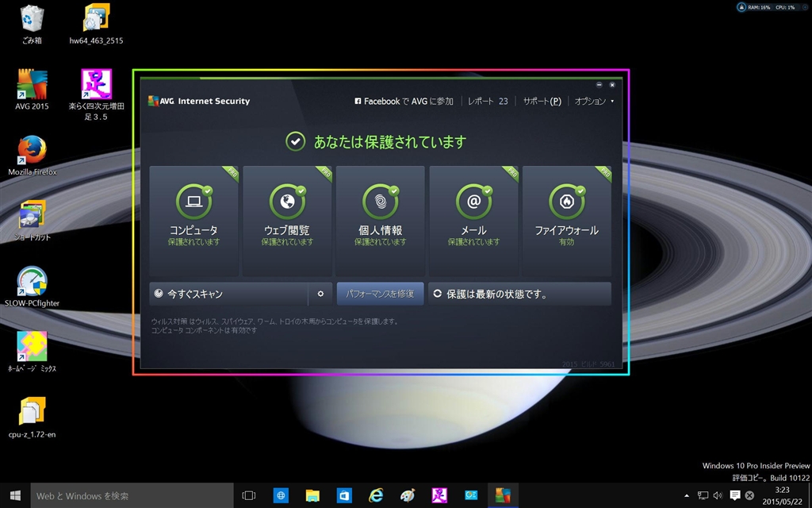Open the ウェブ閲覧 protection tile
812x508 pixels.
[x=287, y=221]
